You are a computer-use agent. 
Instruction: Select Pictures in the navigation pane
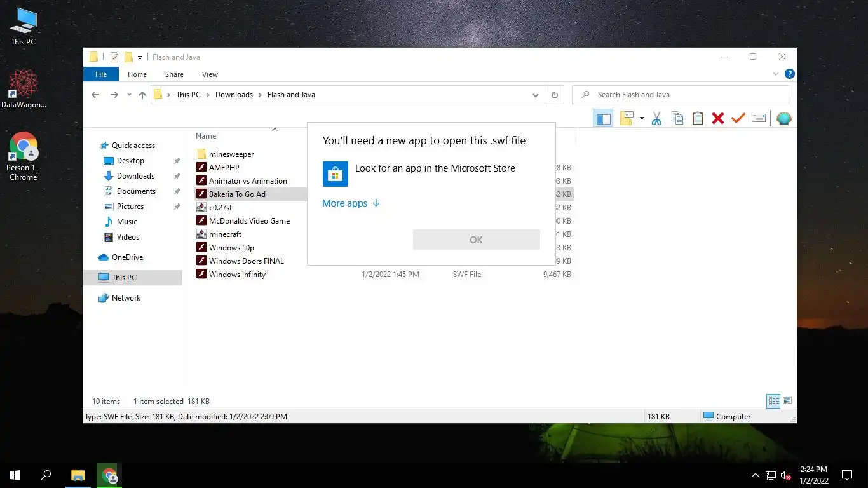tap(130, 207)
